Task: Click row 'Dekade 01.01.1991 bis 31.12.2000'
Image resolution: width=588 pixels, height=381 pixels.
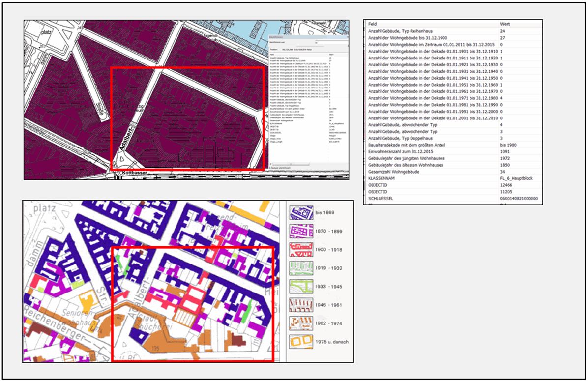Action: (453, 112)
